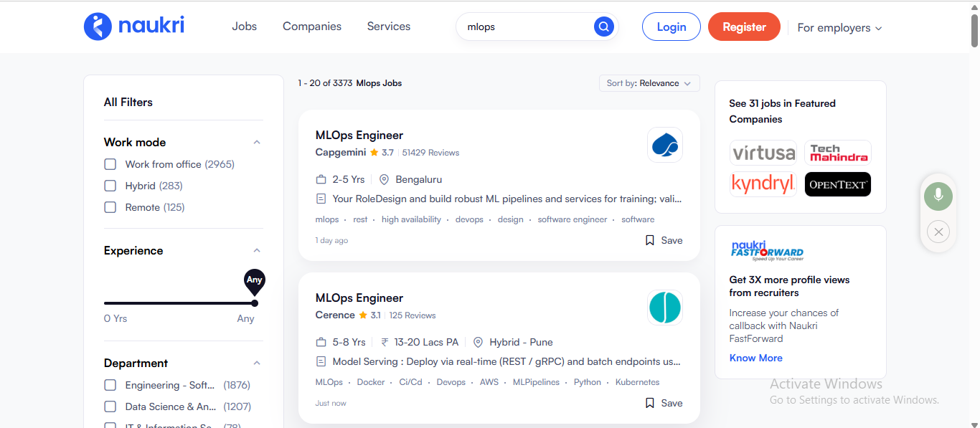
Task: Open the Cerence company logo
Action: 664,308
